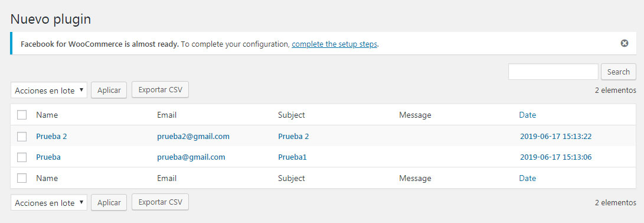
Task: Open top Acciones en lote dropdown
Action: coord(49,90)
